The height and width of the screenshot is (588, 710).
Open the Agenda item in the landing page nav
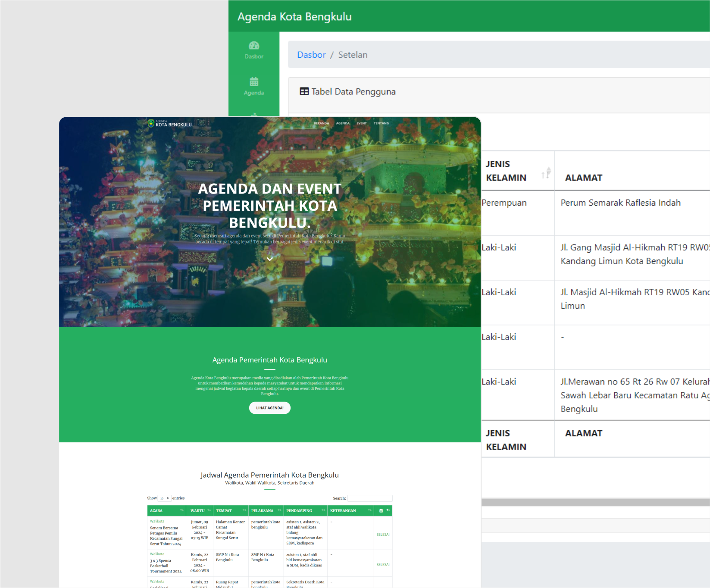[343, 123]
